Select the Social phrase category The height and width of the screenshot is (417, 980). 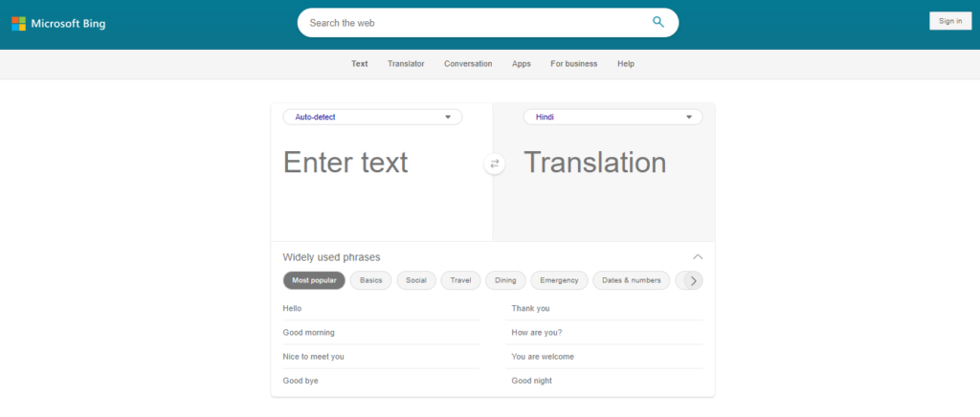[x=416, y=280]
